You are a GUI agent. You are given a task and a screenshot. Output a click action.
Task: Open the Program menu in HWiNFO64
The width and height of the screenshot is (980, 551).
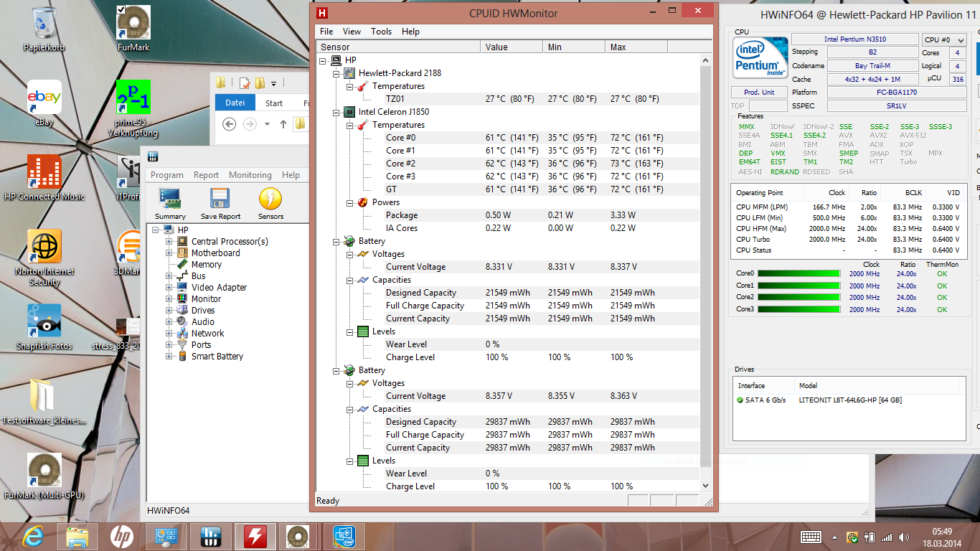[167, 175]
